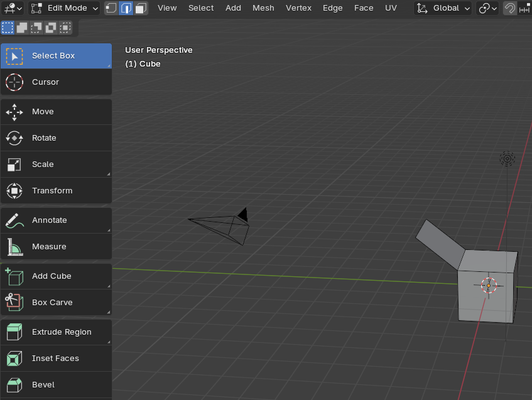The image size is (532, 400).
Task: Click the 3D cursor on the cube
Action: coord(489,286)
